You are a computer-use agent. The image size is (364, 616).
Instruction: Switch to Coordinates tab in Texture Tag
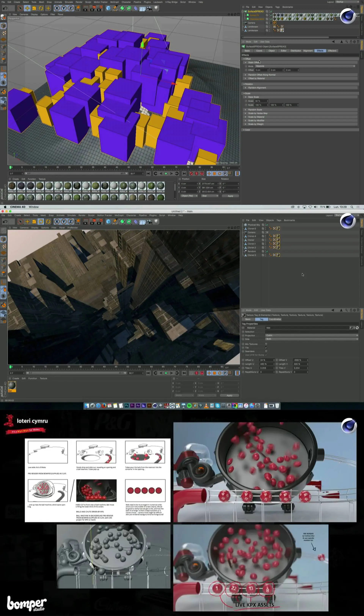coord(275,319)
